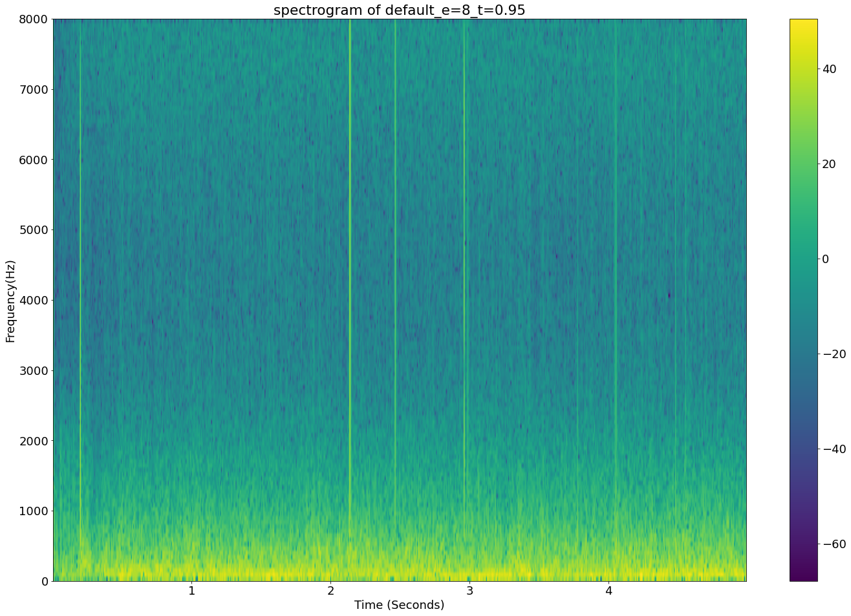Click the colorbar tick label 40
Viewport: 851px width, 616px height.
[830, 69]
